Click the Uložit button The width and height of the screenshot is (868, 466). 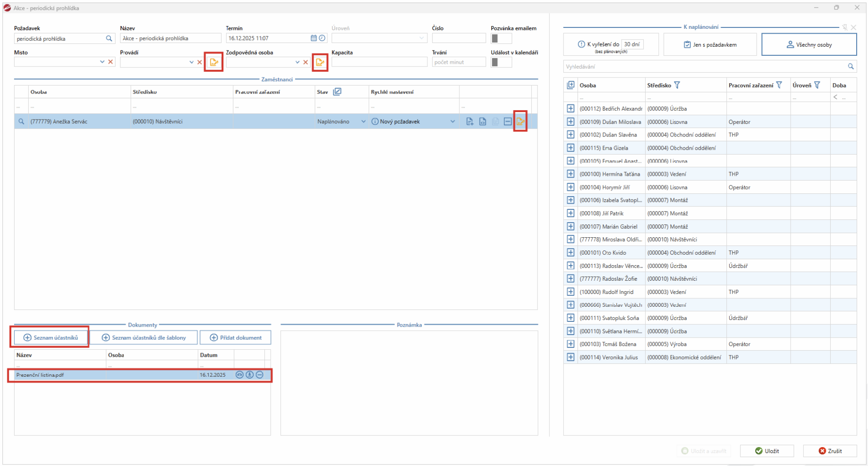[766, 451]
